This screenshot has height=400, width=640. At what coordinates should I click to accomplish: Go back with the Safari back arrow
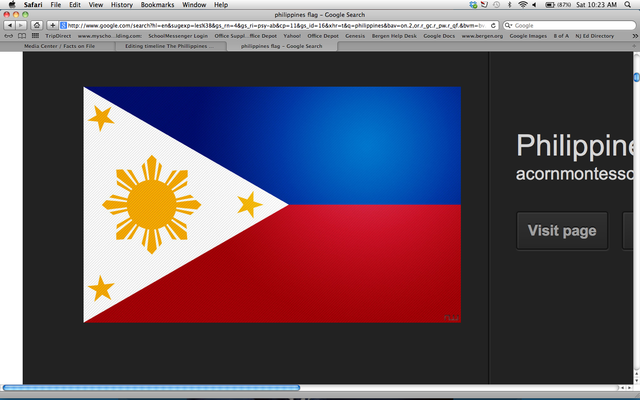tap(10, 25)
